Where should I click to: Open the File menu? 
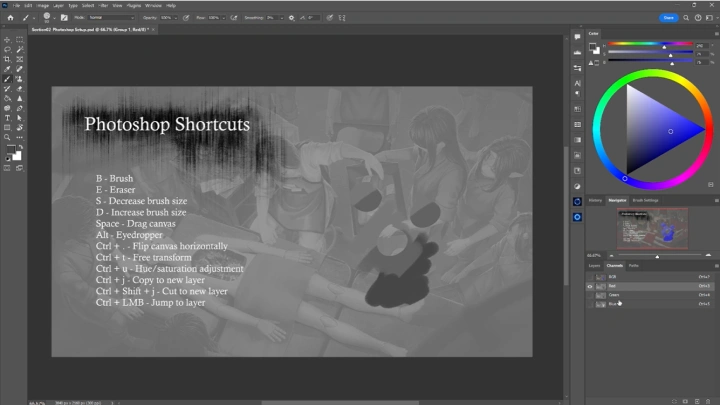tap(17, 6)
